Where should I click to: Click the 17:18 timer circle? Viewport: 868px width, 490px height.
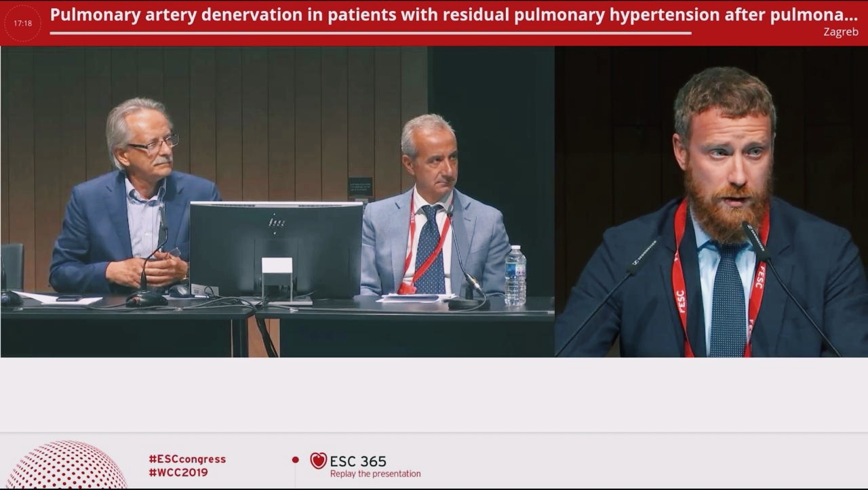tap(22, 23)
